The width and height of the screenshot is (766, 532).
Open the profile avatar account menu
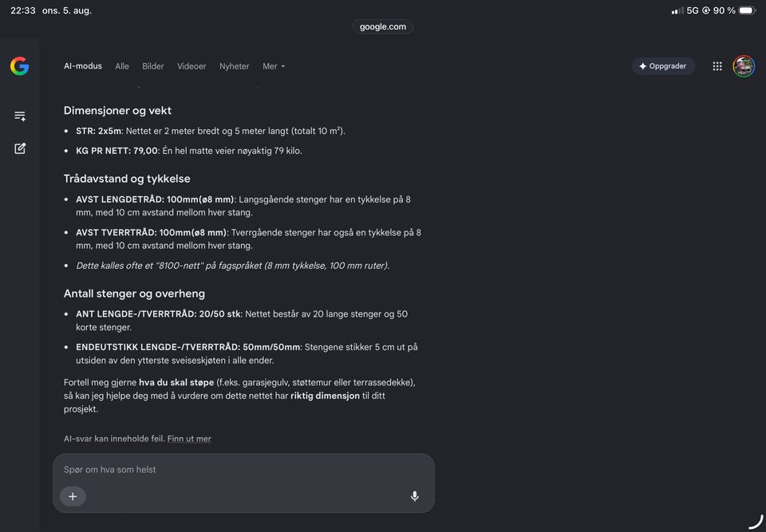tap(744, 66)
